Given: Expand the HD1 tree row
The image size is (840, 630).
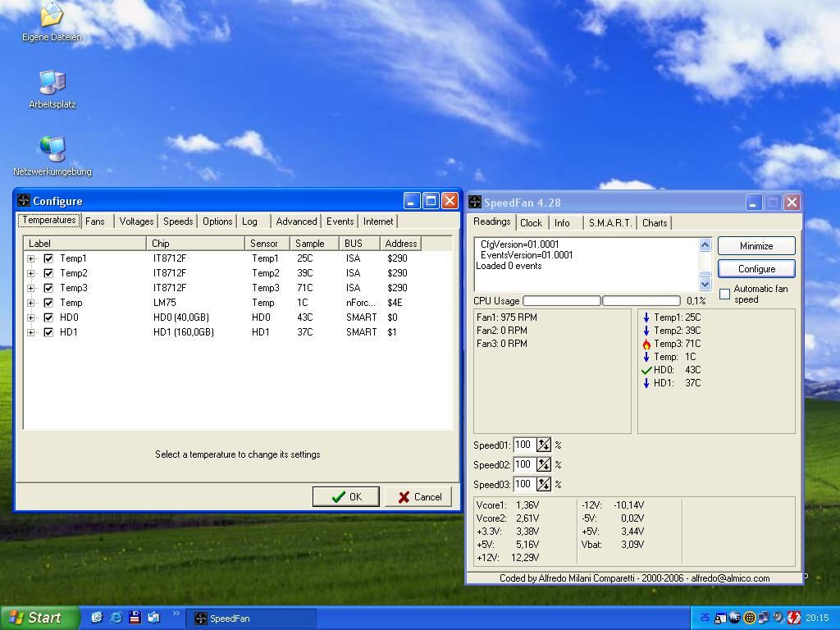Looking at the screenshot, I should [x=30, y=332].
